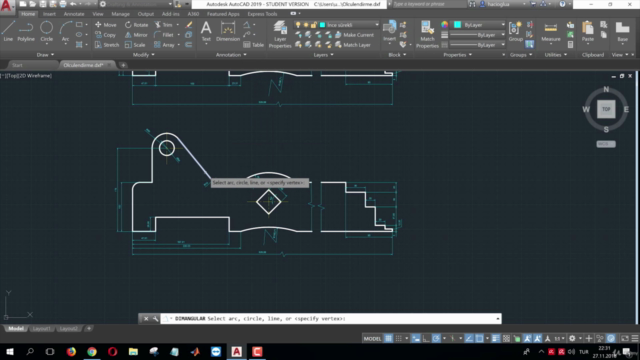640x360 pixels.
Task: Open a new drawing tab with plus
Action: 123,65
